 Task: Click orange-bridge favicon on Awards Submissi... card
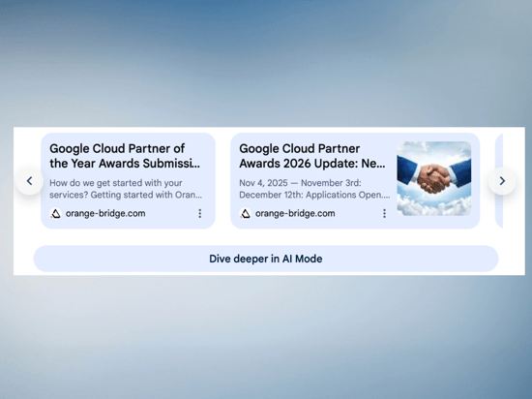[55, 213]
